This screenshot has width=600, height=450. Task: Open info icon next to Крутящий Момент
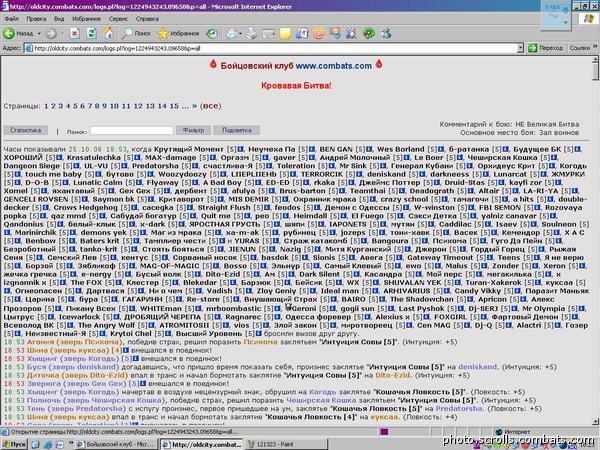coord(241,149)
